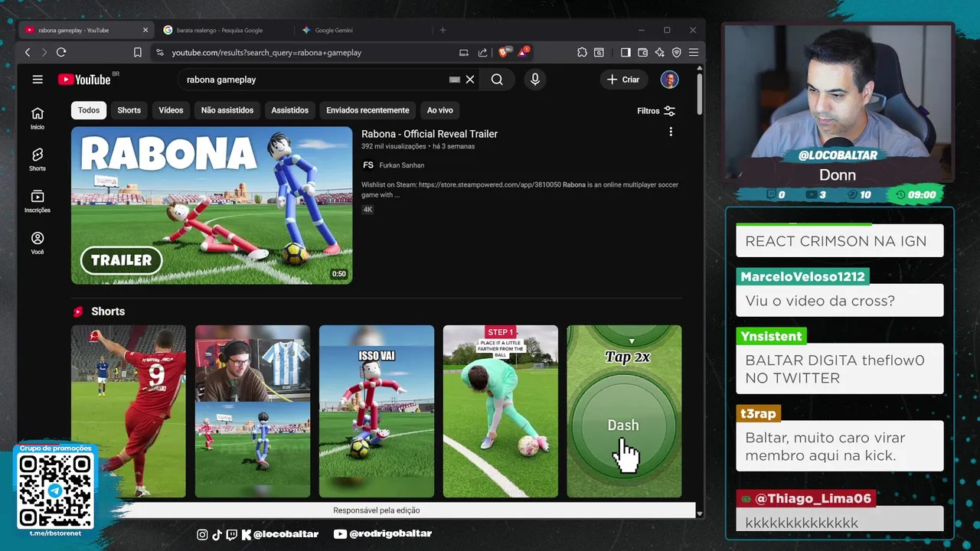The width and height of the screenshot is (980, 551).
Task: Go to YouTube home via the logo
Action: point(84,80)
